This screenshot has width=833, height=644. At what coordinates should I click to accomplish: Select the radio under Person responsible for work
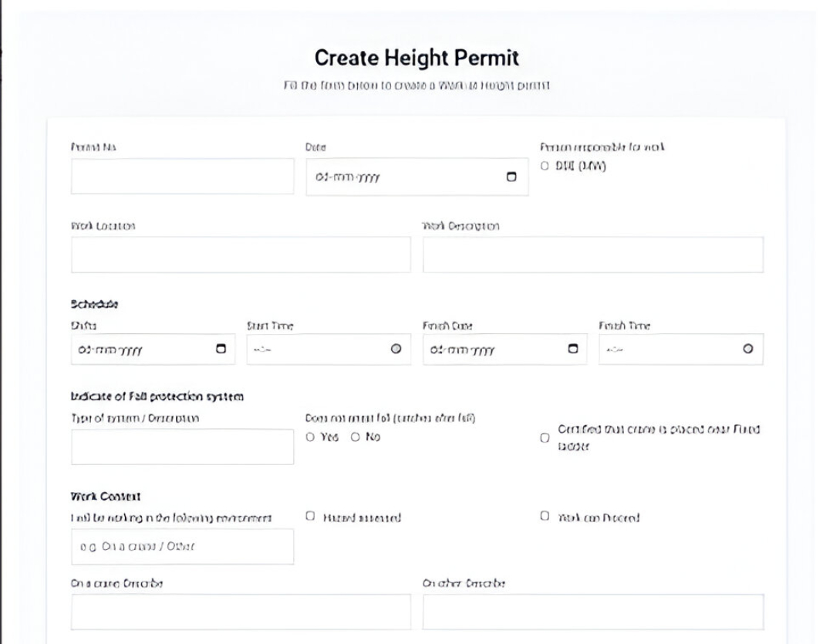point(546,164)
